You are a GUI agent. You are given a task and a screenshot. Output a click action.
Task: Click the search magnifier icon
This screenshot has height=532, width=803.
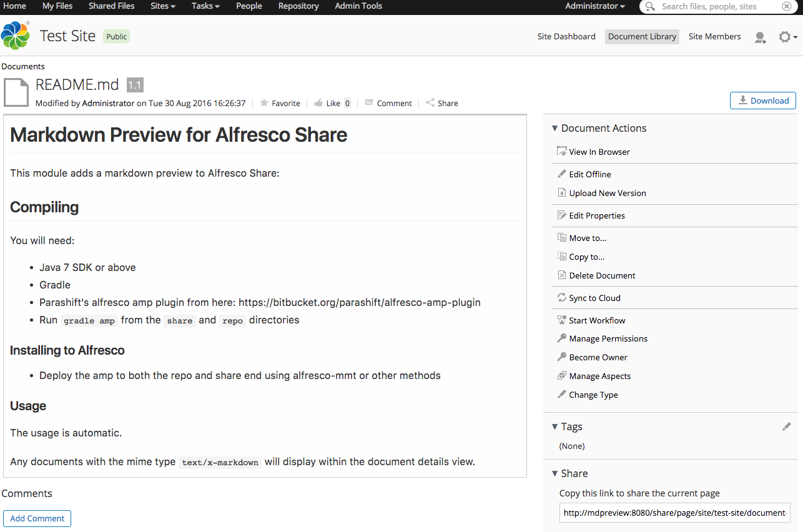click(651, 6)
